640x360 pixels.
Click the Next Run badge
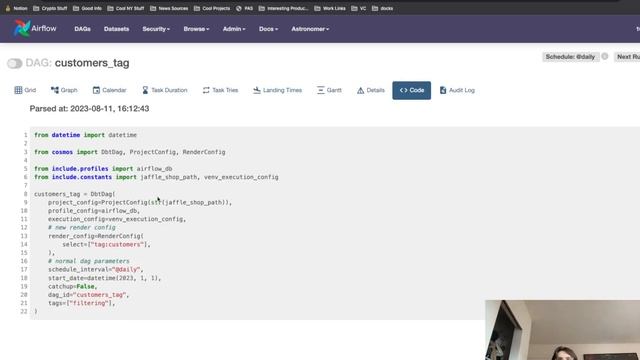click(x=627, y=57)
